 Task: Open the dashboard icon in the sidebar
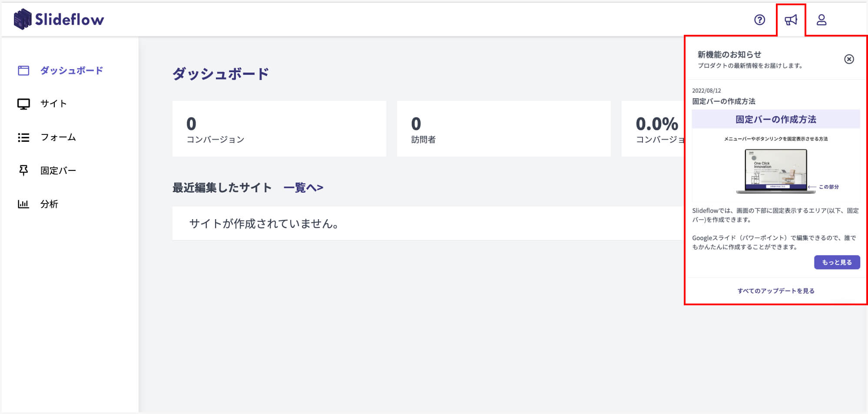[x=23, y=70]
